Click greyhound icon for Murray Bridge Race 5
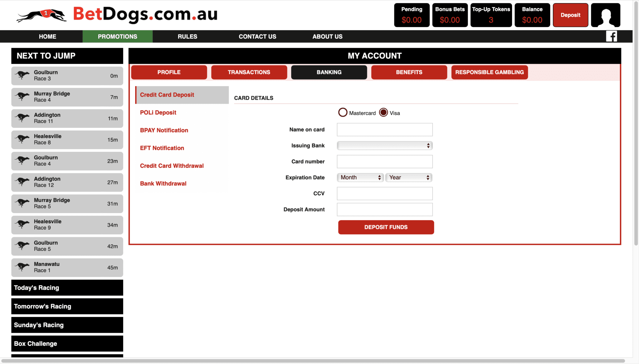639x364 pixels. point(23,203)
